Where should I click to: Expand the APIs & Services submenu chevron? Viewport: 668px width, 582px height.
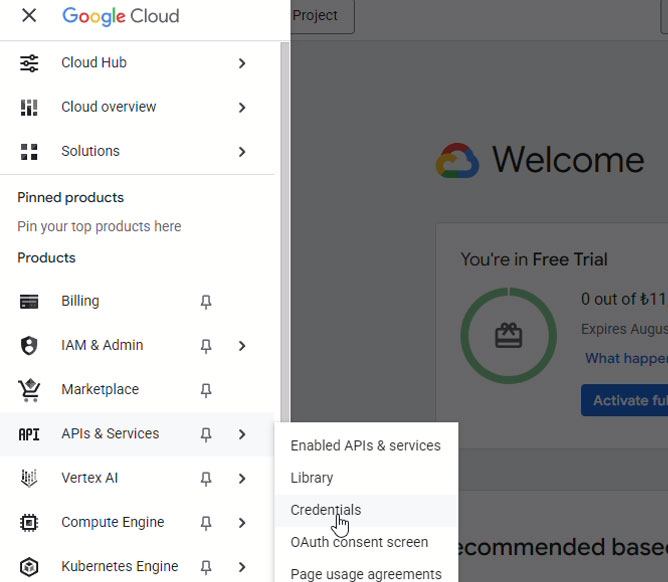(x=242, y=434)
